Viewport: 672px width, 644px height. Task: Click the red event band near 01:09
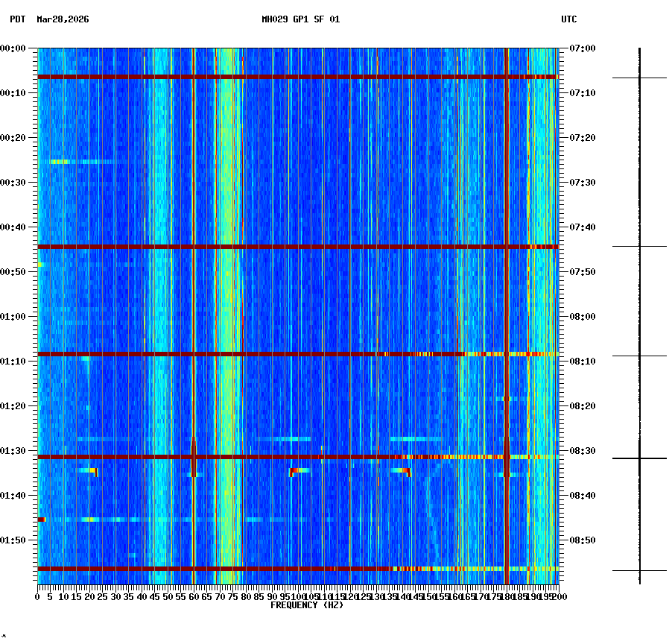[x=298, y=355]
